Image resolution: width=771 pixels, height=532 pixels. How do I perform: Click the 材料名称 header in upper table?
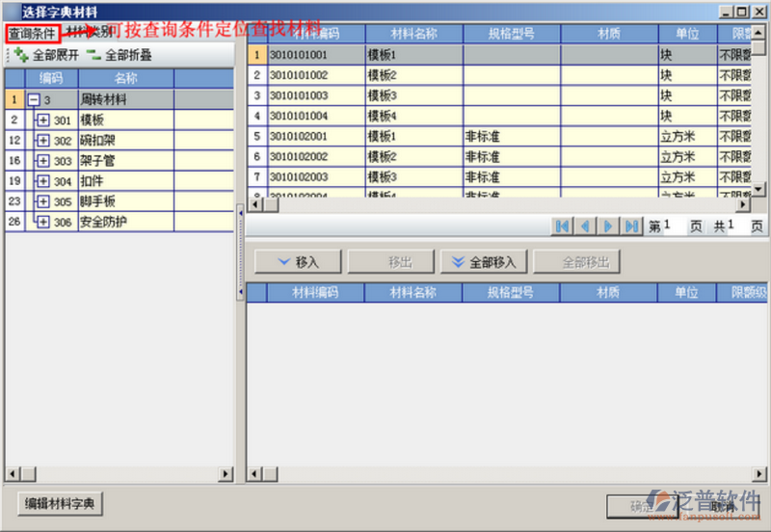pyautogui.click(x=414, y=34)
